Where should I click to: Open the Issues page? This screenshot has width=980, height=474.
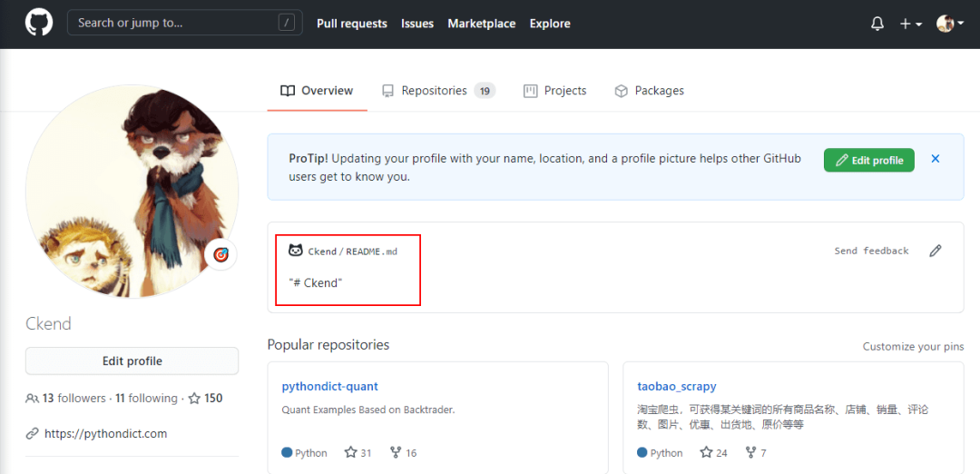click(x=417, y=24)
